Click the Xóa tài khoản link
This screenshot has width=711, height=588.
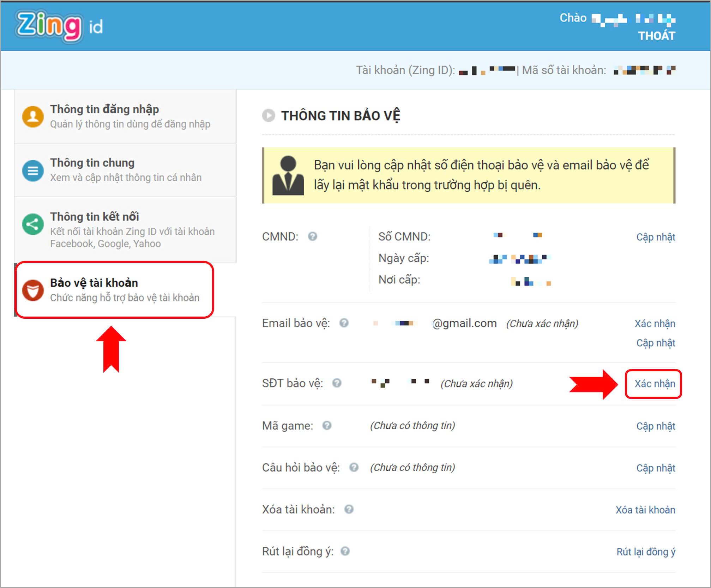tap(645, 510)
